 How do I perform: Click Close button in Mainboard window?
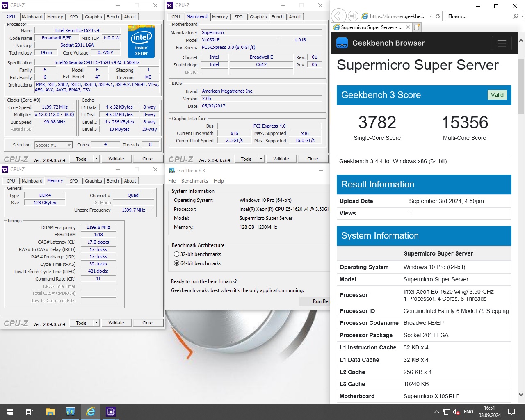313,159
